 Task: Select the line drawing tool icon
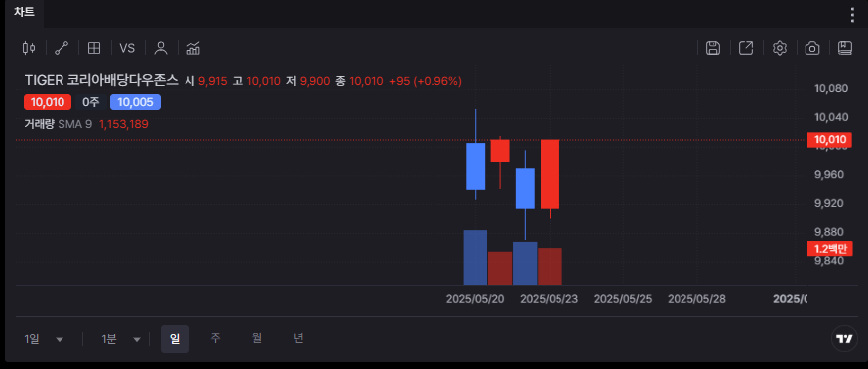tap(61, 48)
